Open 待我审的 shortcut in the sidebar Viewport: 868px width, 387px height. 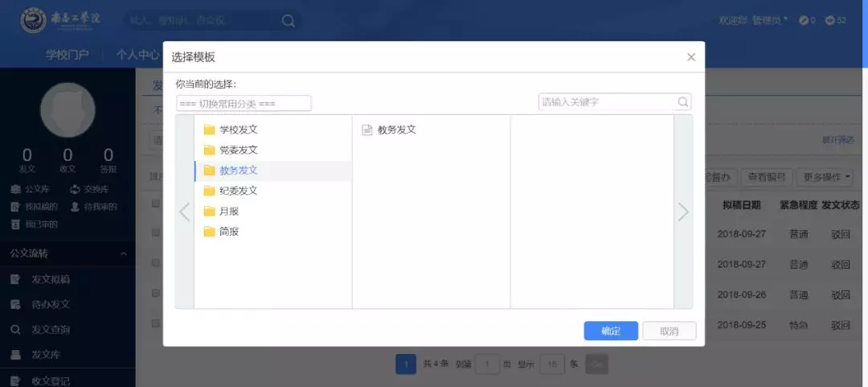(93, 207)
